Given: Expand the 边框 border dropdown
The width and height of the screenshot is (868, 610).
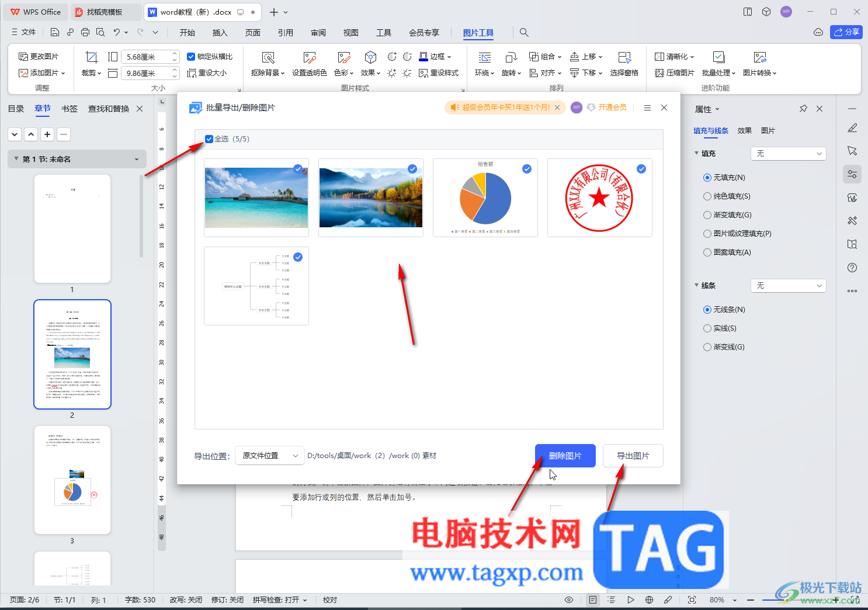Looking at the screenshot, I should pos(449,57).
